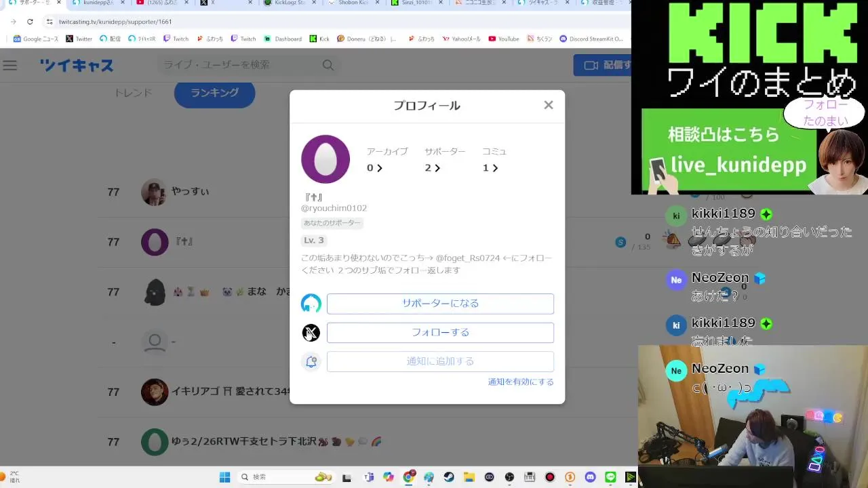Click the やっすい user name
Screen dimensions: 868x488
(191, 191)
